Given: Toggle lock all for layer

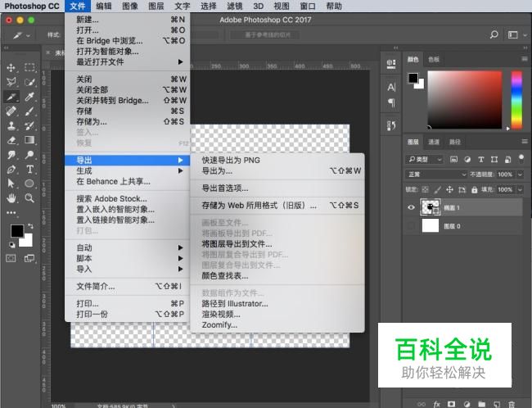Looking at the screenshot, I should coord(475,189).
